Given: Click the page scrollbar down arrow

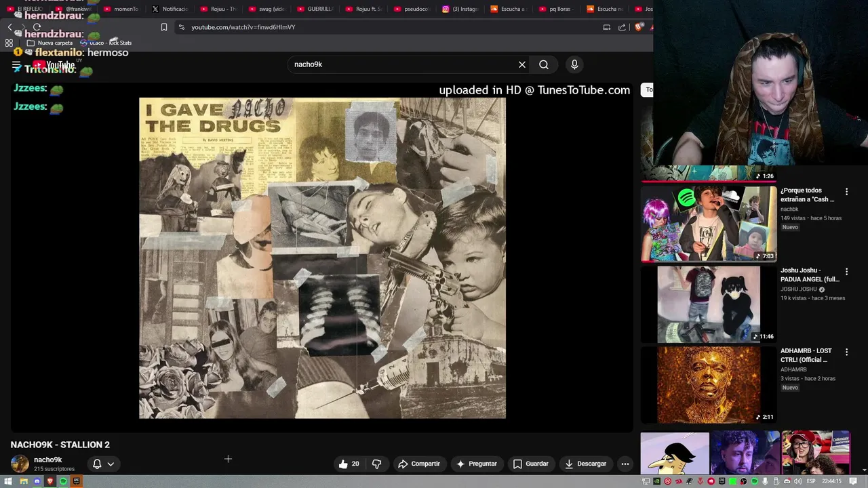Looking at the screenshot, I should (x=864, y=469).
